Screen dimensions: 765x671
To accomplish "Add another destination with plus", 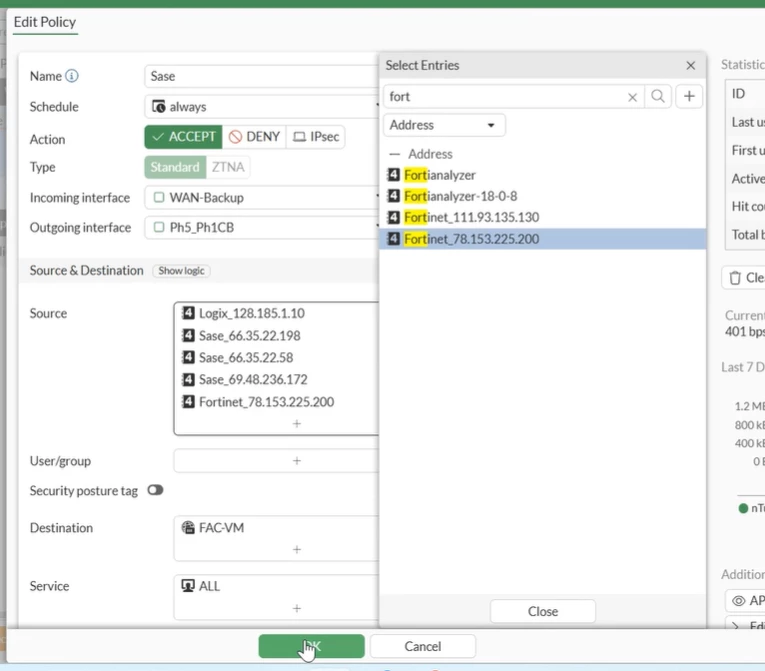I will [297, 549].
